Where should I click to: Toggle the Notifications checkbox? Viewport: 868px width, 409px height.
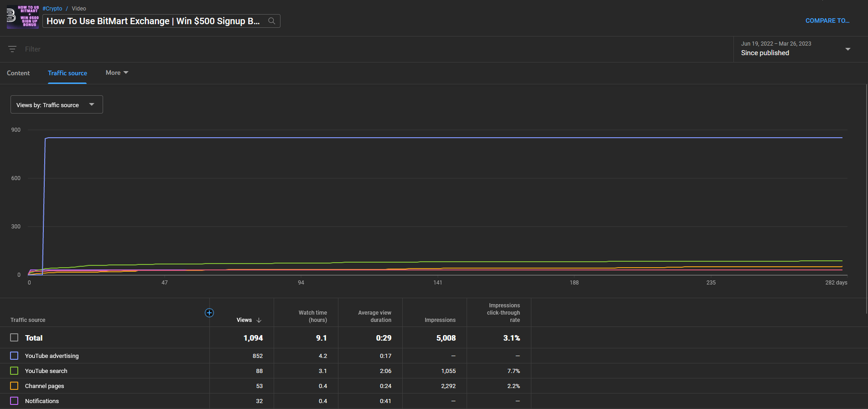pyautogui.click(x=14, y=401)
